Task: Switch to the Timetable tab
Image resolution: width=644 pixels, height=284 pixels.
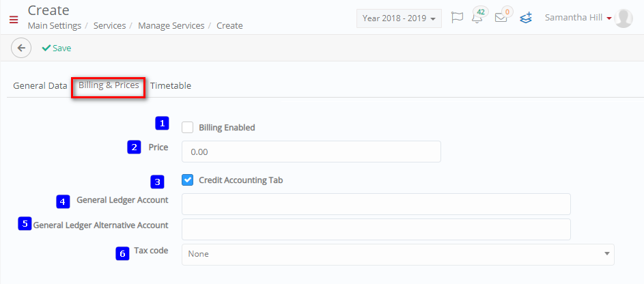Action: [171, 86]
